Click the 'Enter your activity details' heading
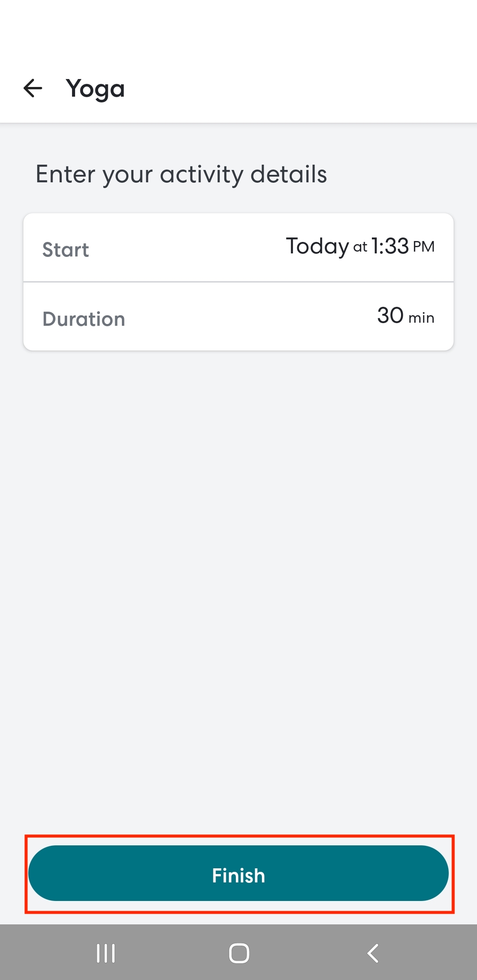Viewport: 477px width, 980px height. tap(181, 174)
